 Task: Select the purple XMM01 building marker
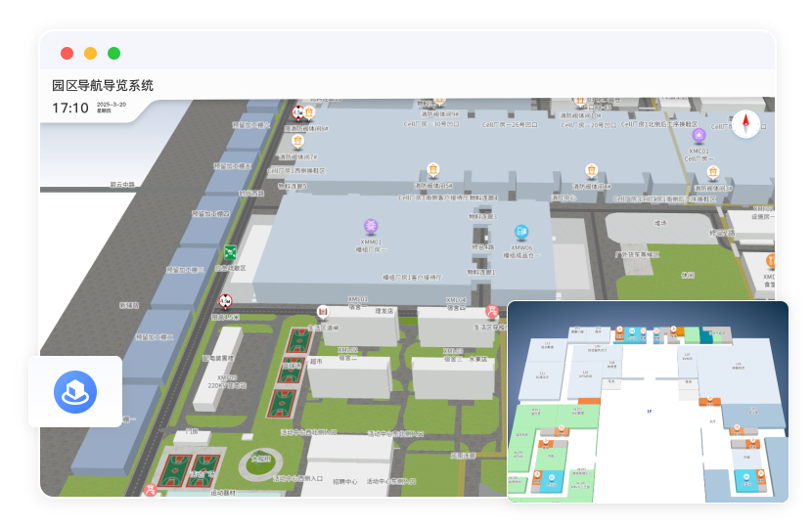pos(372,226)
